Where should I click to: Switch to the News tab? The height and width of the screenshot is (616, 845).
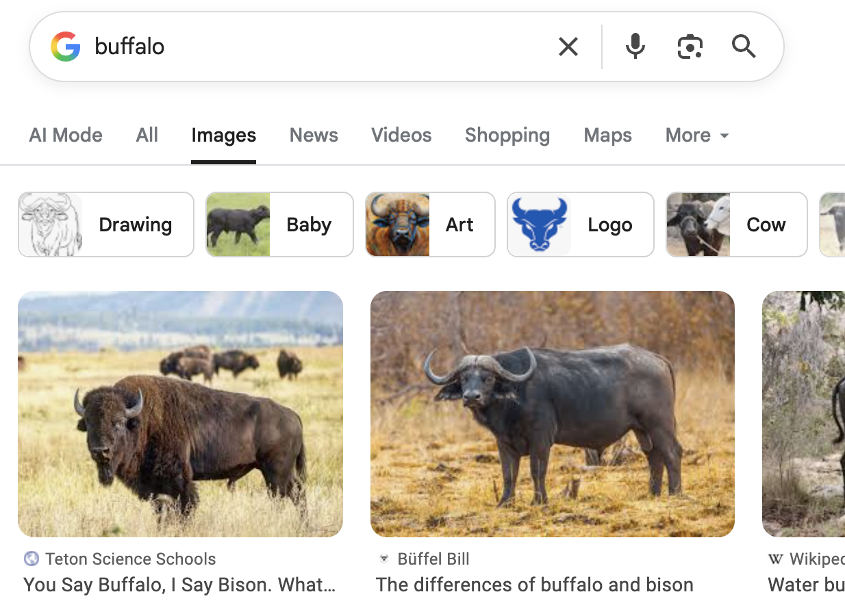314,135
